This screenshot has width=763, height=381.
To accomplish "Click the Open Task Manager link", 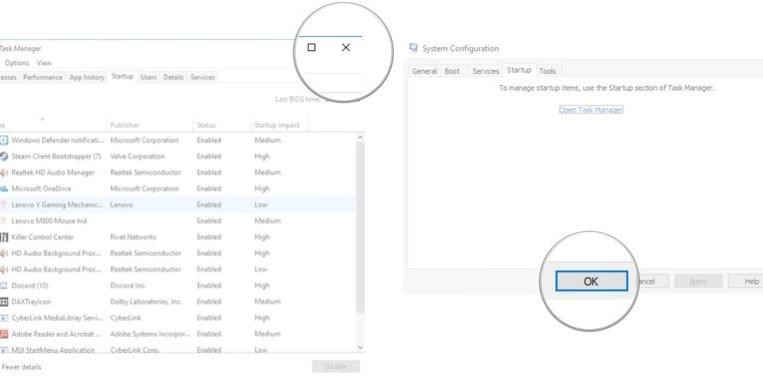I will [x=591, y=109].
